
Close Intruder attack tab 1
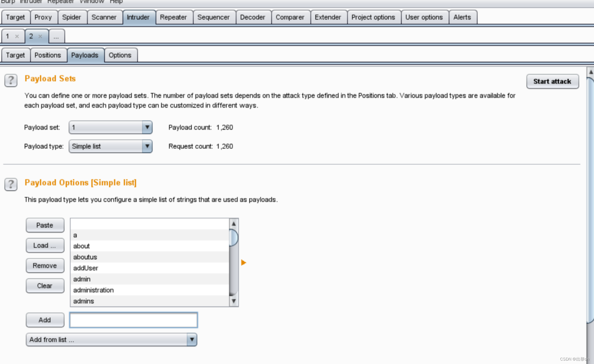pyautogui.click(x=17, y=36)
